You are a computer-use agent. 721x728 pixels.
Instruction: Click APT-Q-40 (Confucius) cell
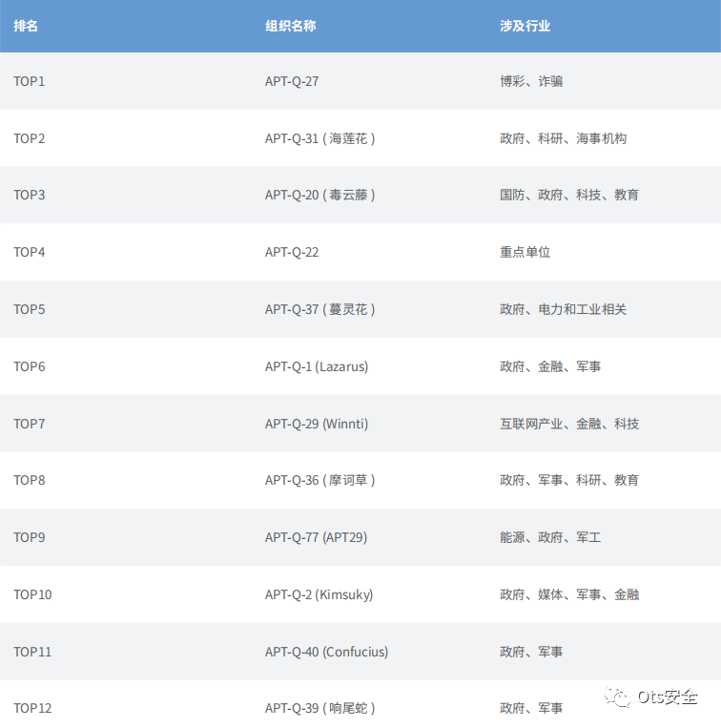point(326,652)
